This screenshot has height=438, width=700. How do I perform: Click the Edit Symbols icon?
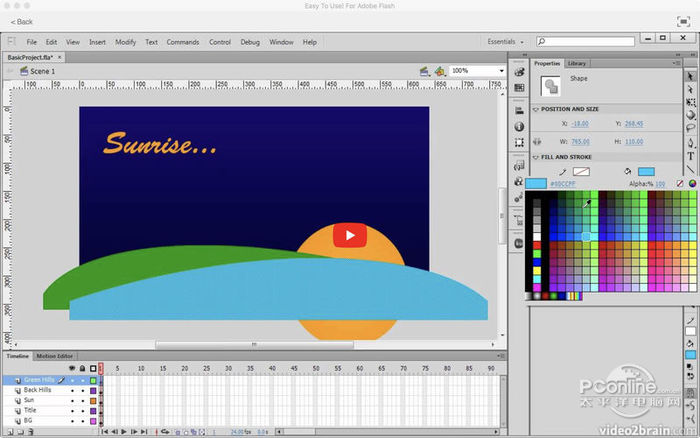click(x=438, y=71)
